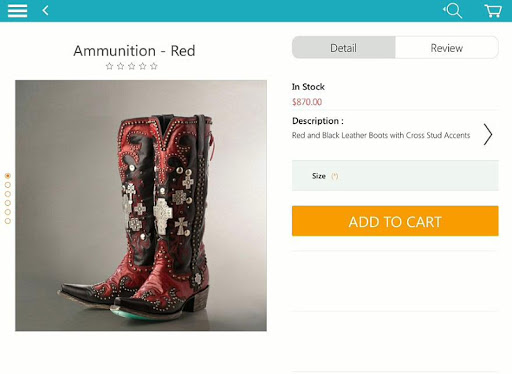
Task: Click the fifth rating star
Action: (154, 66)
